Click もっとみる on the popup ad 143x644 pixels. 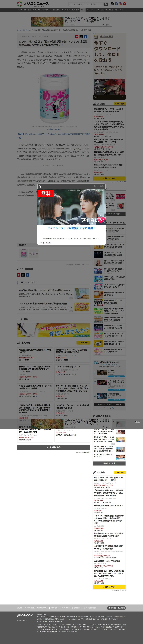coord(98,187)
